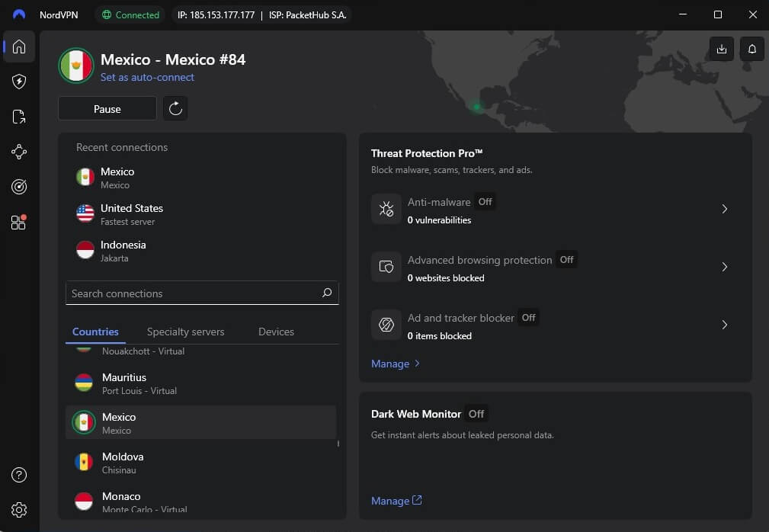This screenshot has height=532, width=769.
Task: Click the reconnect refresh icon
Action: [x=175, y=108]
